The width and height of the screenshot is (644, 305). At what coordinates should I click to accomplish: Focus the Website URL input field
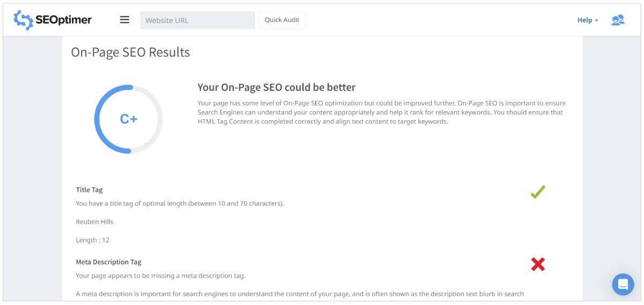click(x=197, y=20)
